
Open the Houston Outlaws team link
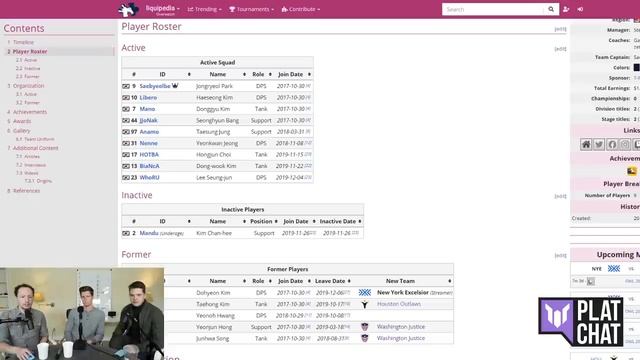click(x=399, y=304)
